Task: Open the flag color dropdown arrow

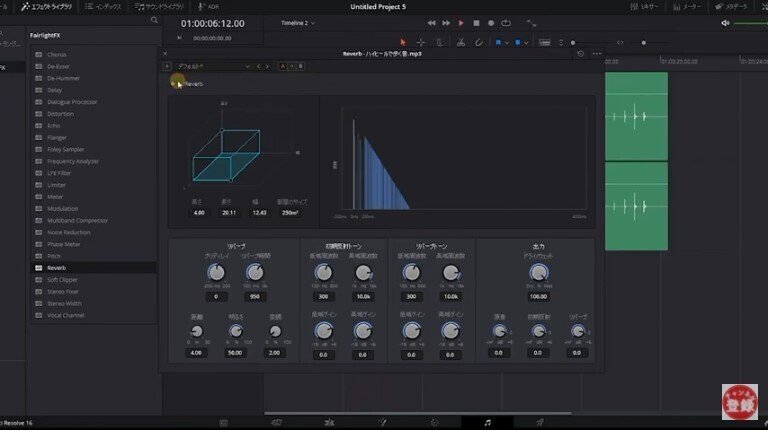Action: 506,43
